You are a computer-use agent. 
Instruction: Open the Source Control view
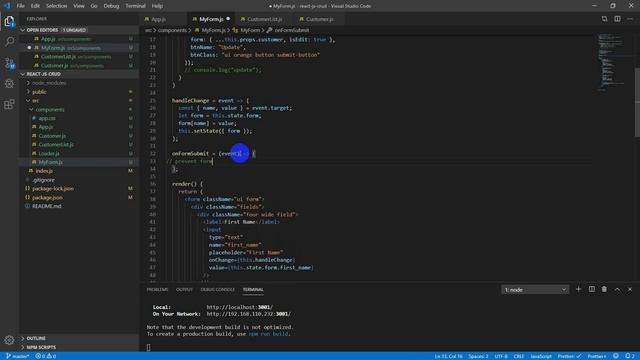pyautogui.click(x=9, y=63)
